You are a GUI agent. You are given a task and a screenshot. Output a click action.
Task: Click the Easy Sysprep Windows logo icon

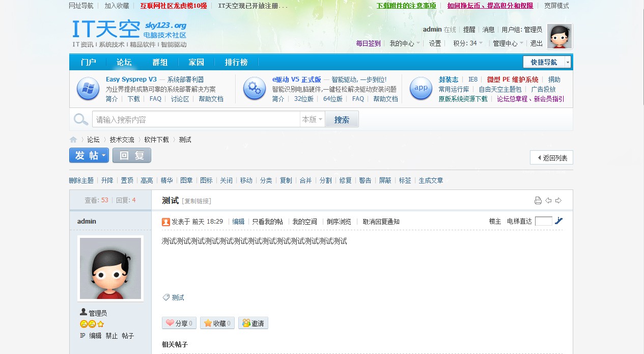point(88,89)
